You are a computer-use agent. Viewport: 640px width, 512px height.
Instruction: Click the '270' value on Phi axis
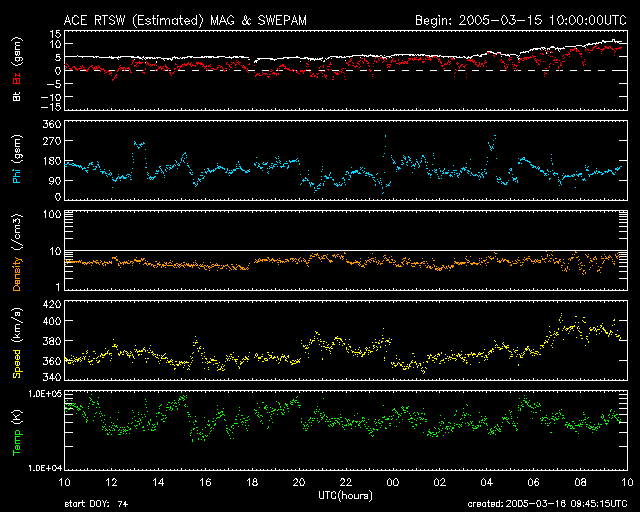click(x=52, y=141)
